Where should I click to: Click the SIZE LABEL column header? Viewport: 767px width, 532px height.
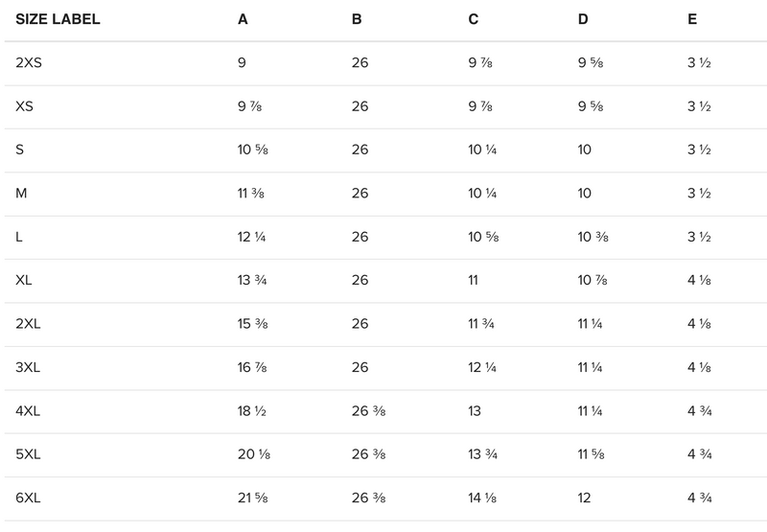coord(58,19)
